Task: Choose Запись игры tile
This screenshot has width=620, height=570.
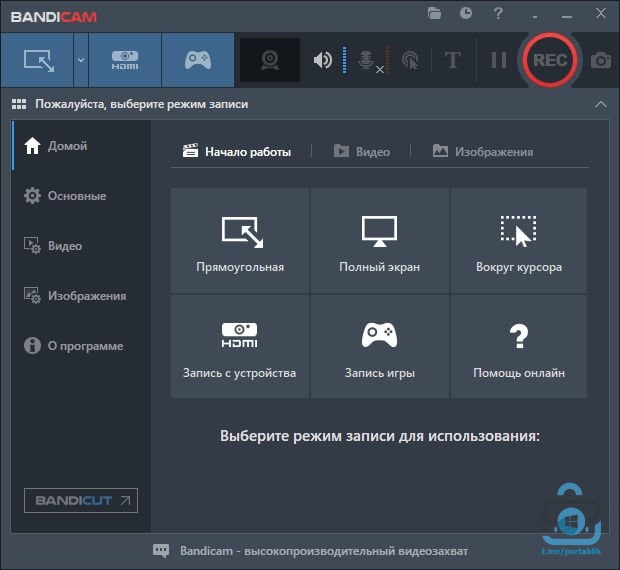Action: 380,346
